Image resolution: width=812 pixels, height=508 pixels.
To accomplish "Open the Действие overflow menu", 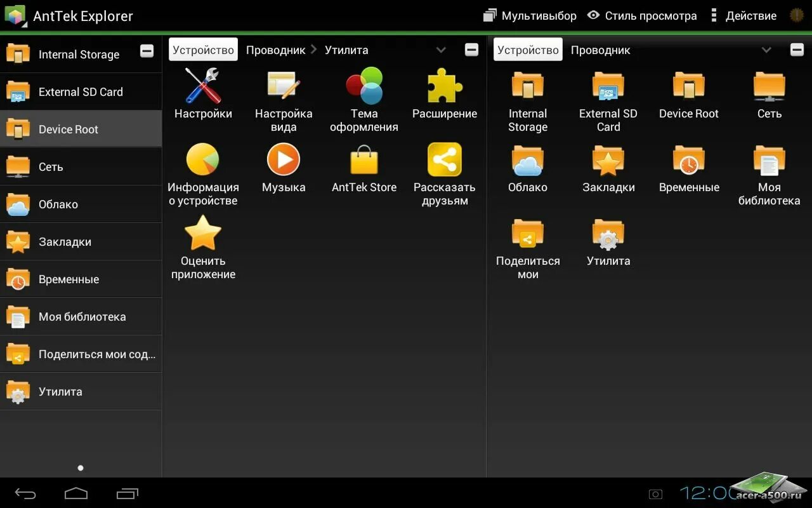I will (x=743, y=16).
